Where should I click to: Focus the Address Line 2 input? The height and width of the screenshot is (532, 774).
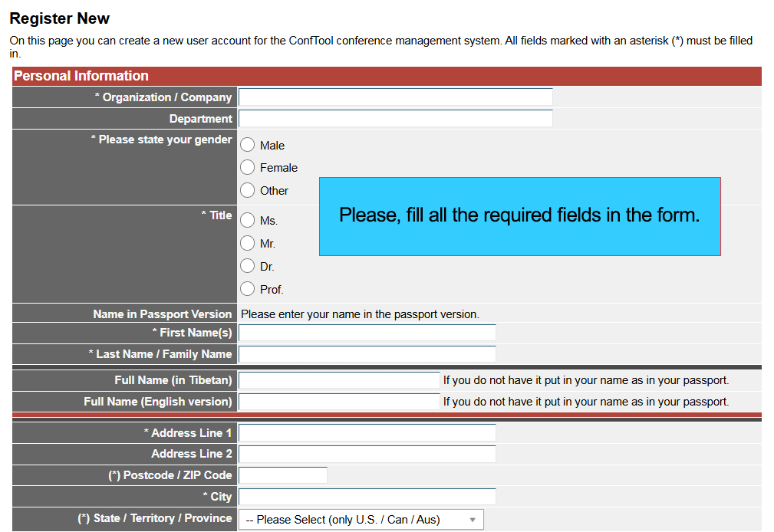[367, 454]
